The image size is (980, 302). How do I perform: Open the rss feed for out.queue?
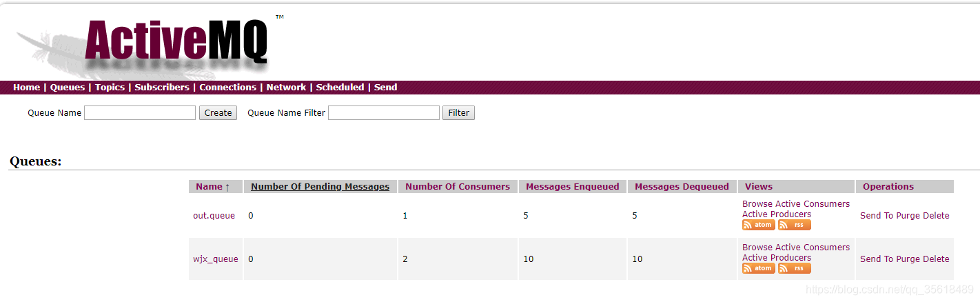point(795,225)
